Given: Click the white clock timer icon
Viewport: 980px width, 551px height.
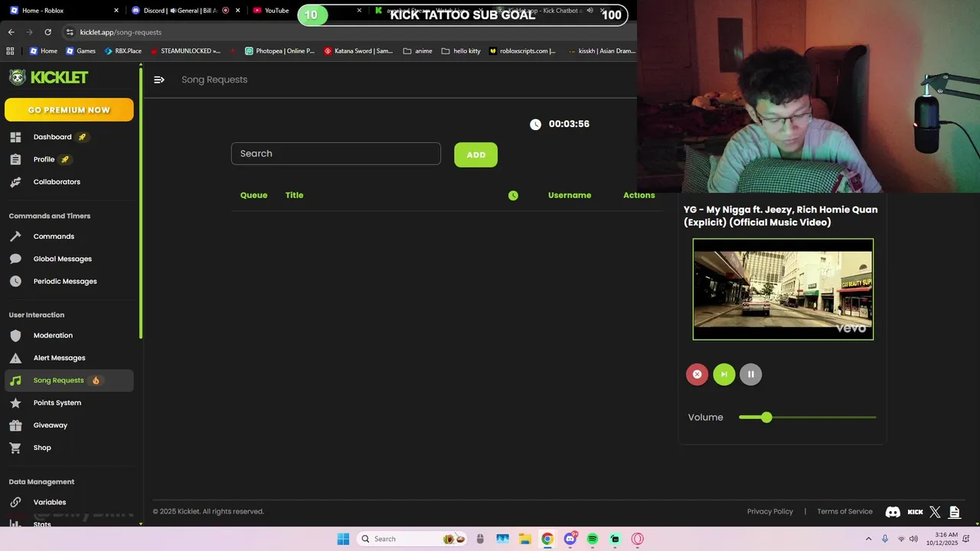Looking at the screenshot, I should (x=535, y=124).
